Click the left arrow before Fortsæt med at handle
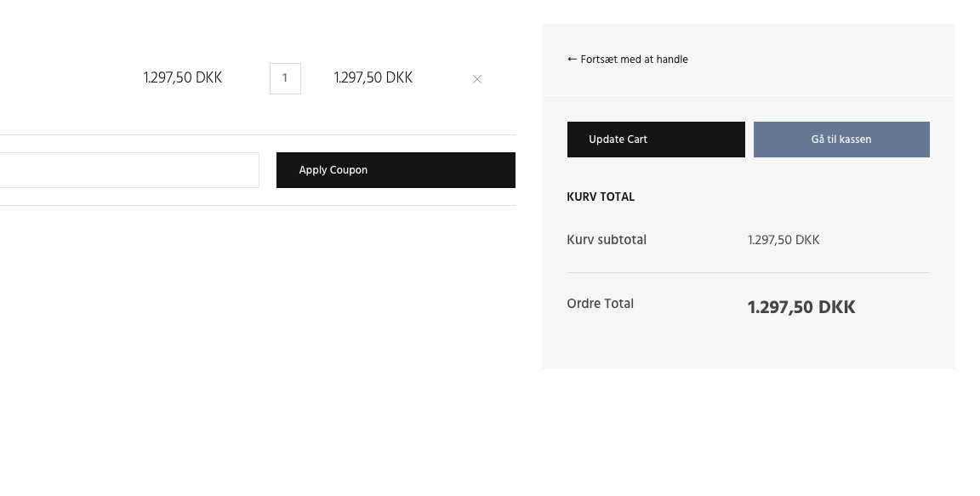This screenshot has height=496, width=980. tap(572, 60)
